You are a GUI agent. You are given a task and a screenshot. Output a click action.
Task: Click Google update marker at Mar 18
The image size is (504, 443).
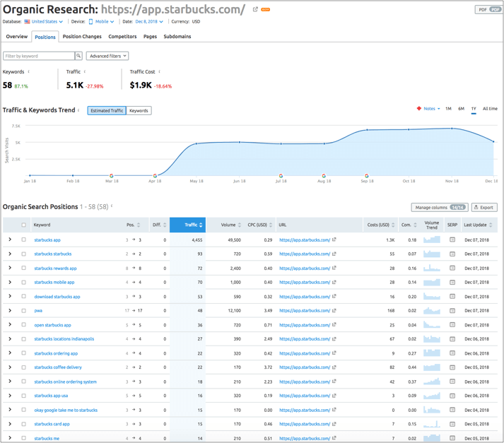pos(111,176)
